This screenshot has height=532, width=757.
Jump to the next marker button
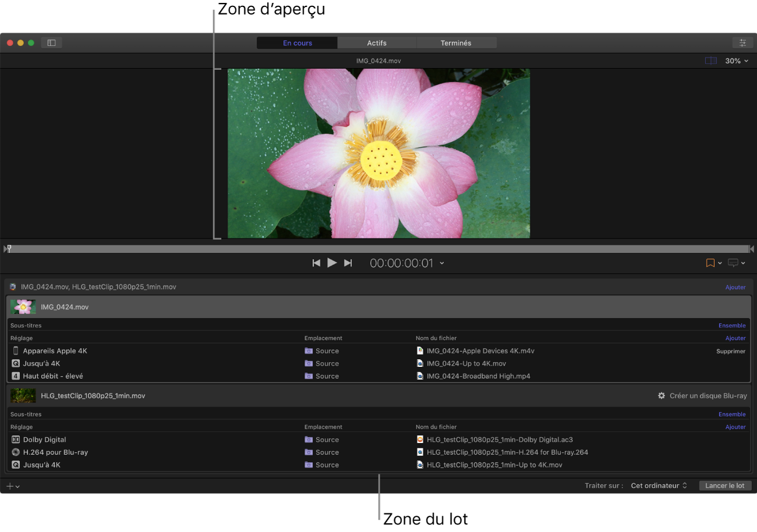point(348,263)
